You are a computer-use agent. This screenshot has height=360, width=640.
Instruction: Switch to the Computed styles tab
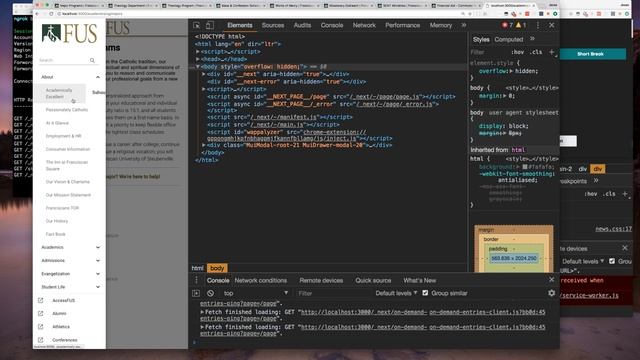point(509,40)
